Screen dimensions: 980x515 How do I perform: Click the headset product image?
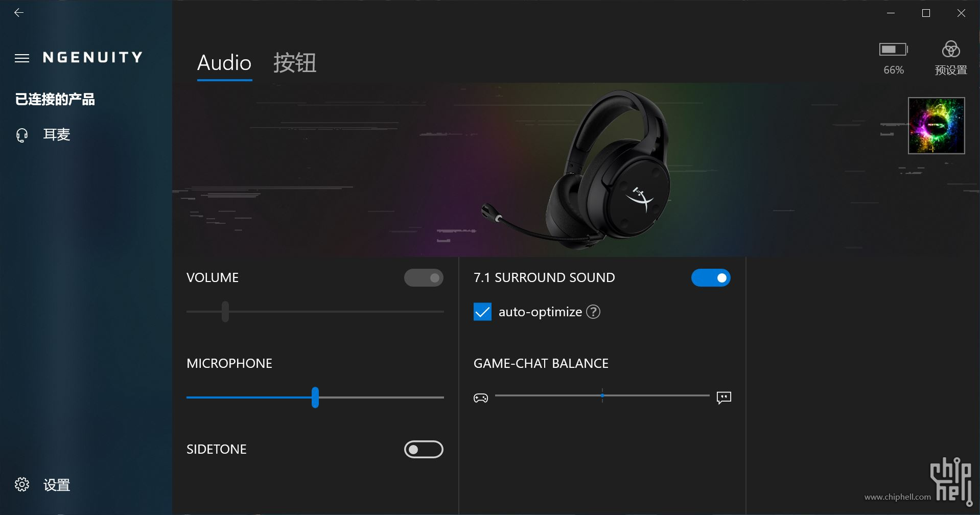[x=576, y=170]
